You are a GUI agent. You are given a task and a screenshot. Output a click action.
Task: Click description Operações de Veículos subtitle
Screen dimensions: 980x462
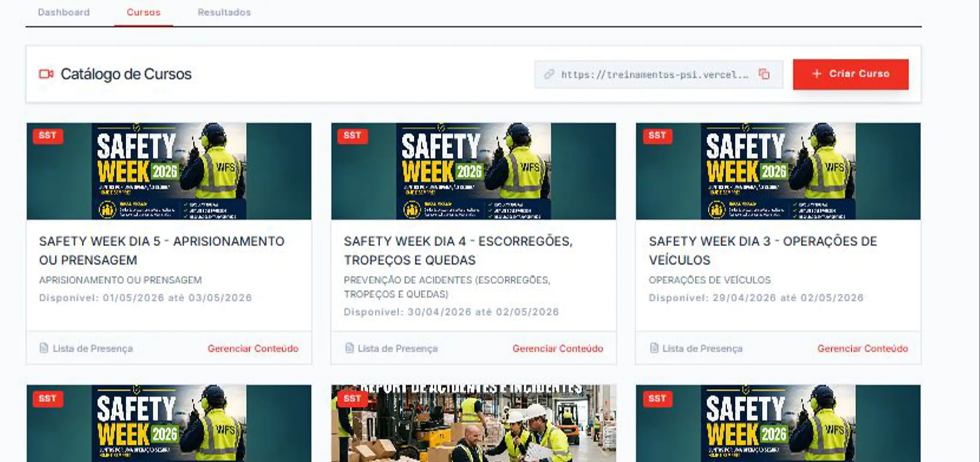[710, 280]
